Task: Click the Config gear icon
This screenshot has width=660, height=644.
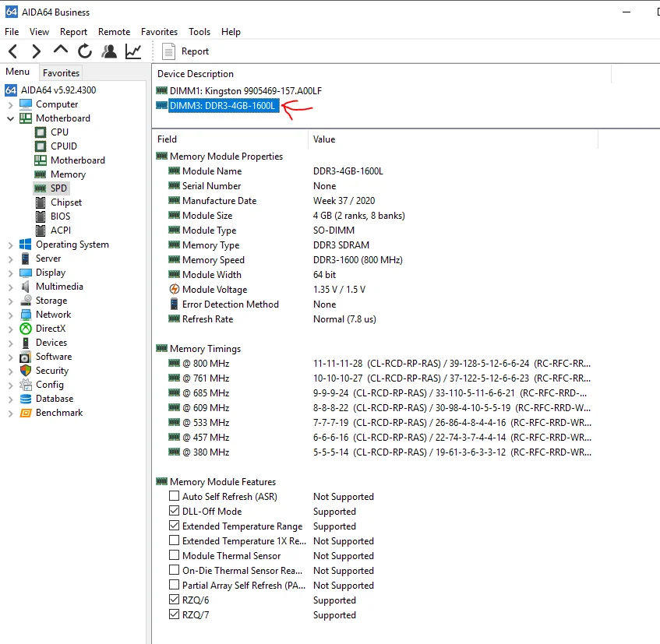Action: (x=26, y=385)
